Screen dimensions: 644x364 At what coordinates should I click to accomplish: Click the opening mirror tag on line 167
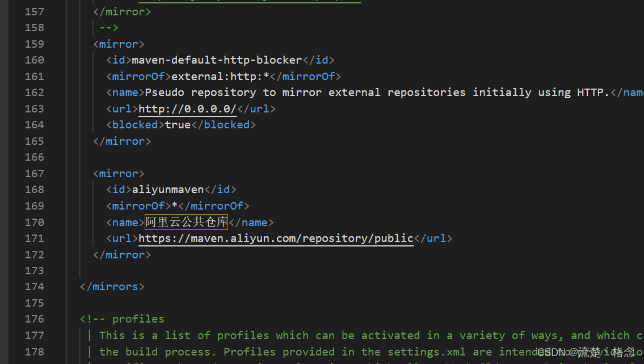coord(119,173)
